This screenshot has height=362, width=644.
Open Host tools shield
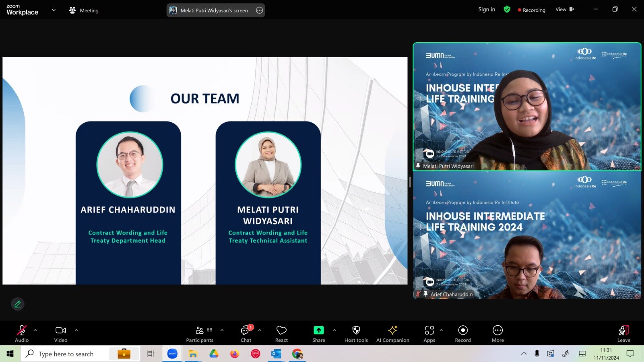click(356, 333)
